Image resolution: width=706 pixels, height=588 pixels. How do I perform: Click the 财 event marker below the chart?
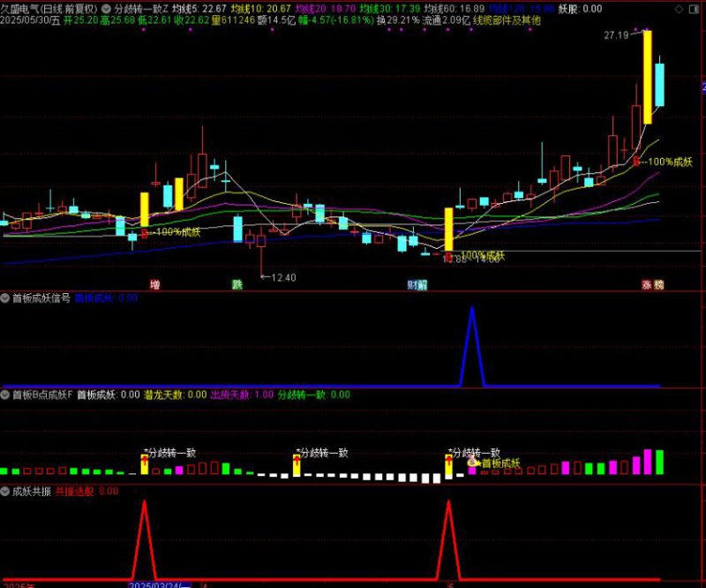pyautogui.click(x=412, y=285)
